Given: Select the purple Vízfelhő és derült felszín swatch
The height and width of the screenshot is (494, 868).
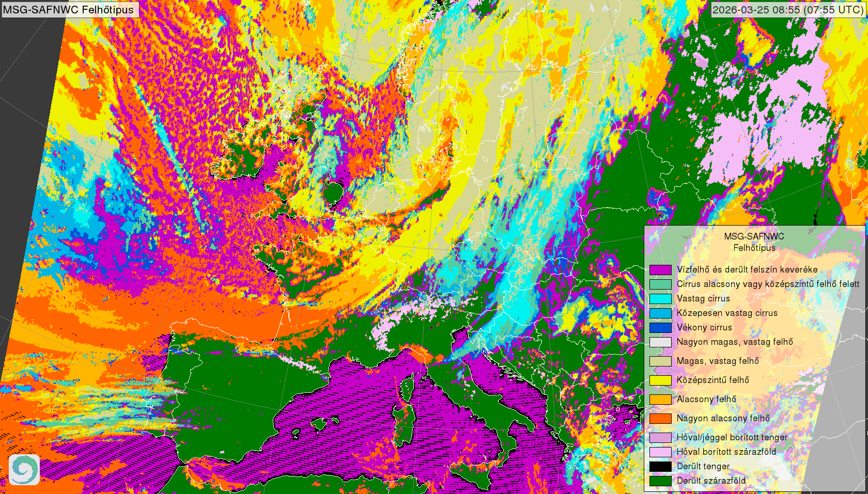Looking at the screenshot, I should (660, 269).
